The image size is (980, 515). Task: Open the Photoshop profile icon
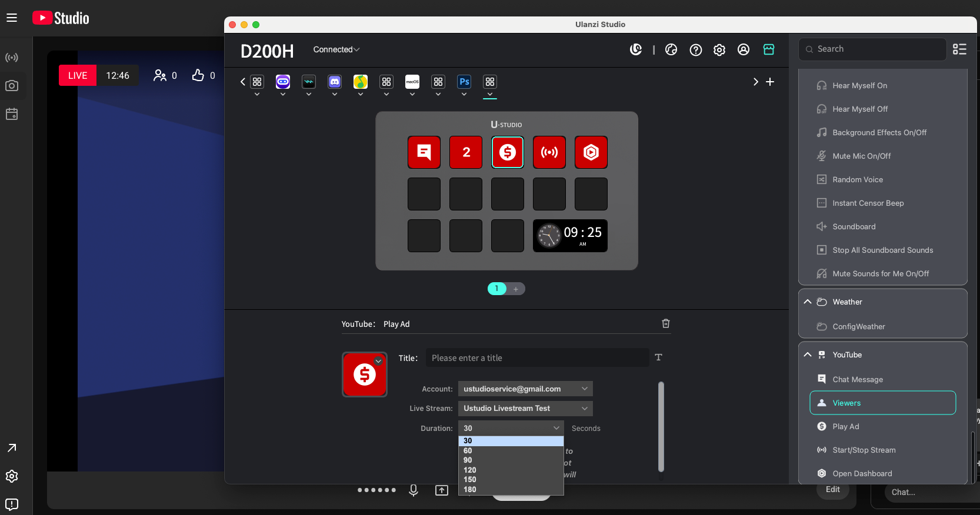[464, 82]
